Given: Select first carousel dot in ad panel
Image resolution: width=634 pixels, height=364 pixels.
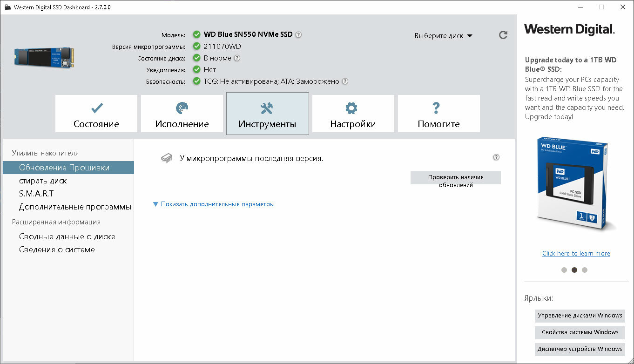Looking at the screenshot, I should [x=564, y=270].
